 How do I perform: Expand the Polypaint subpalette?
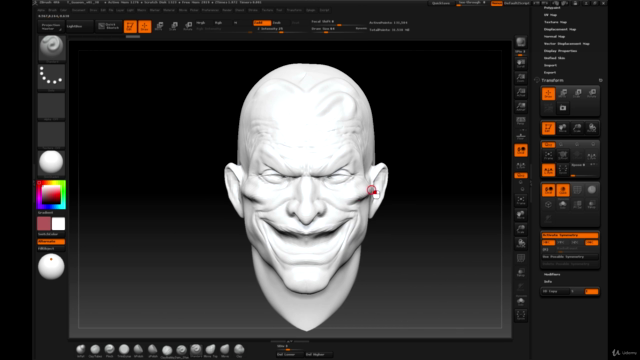(x=552, y=8)
